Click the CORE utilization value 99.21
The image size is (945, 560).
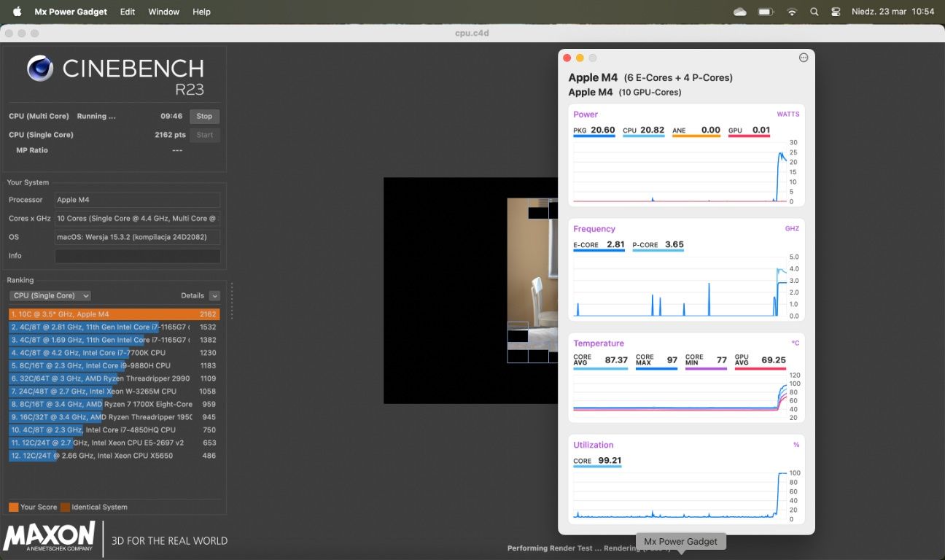point(610,460)
